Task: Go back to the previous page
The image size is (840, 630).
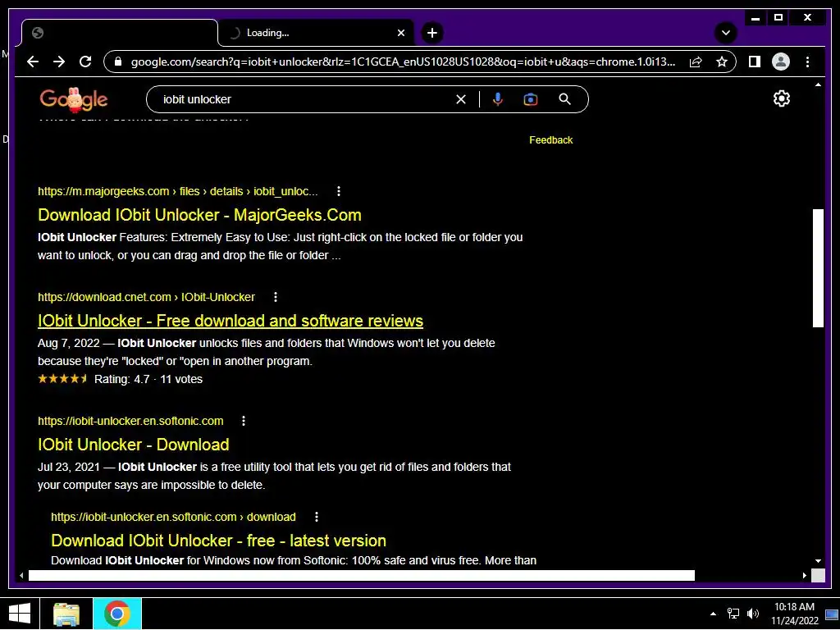Action: 33,62
